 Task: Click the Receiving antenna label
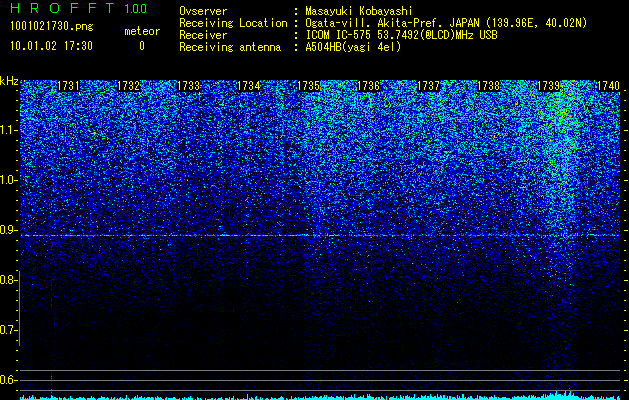tap(230, 47)
